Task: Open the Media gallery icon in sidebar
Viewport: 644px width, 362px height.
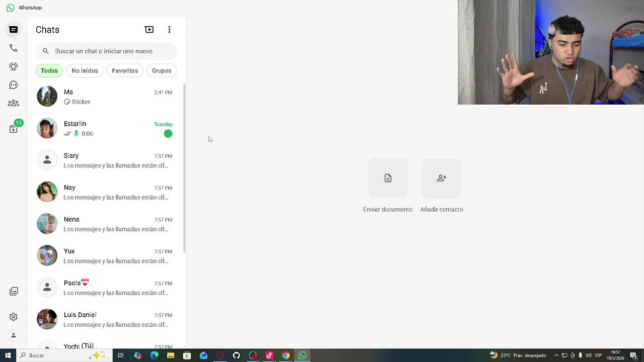Action: 14,291
